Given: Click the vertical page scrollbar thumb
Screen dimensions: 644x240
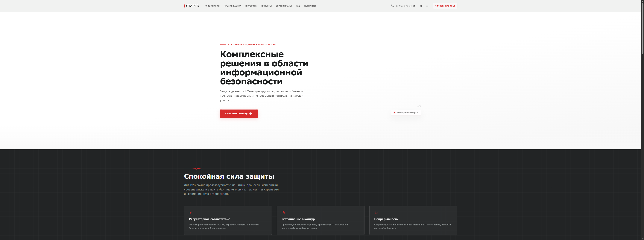Looking at the screenshot, I should pos(642,29).
